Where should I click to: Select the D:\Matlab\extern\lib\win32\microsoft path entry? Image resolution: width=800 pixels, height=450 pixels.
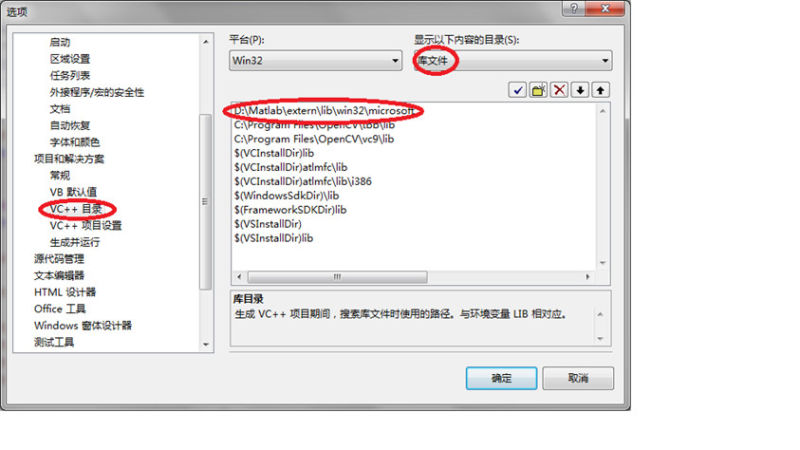point(324,110)
